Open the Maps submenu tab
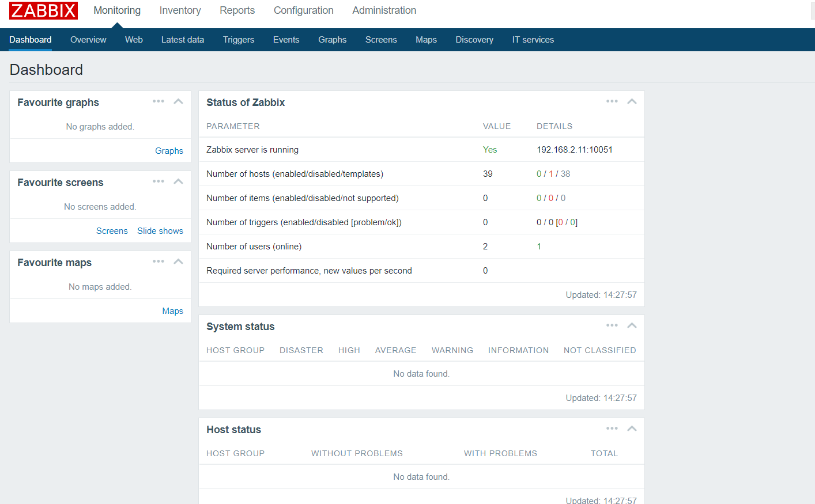 coord(427,40)
